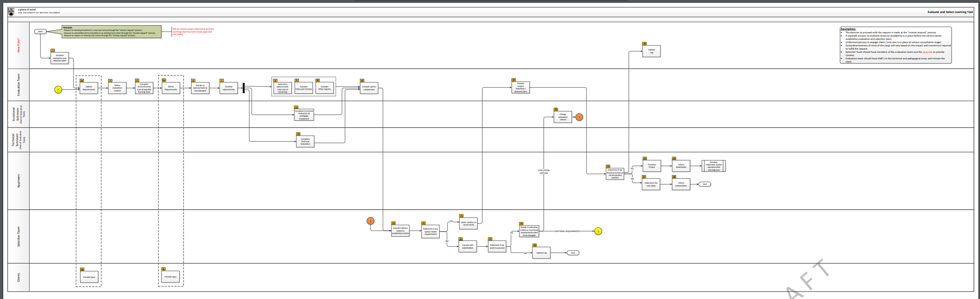Select Prepare Project Definition / Business Case box

click(521, 87)
